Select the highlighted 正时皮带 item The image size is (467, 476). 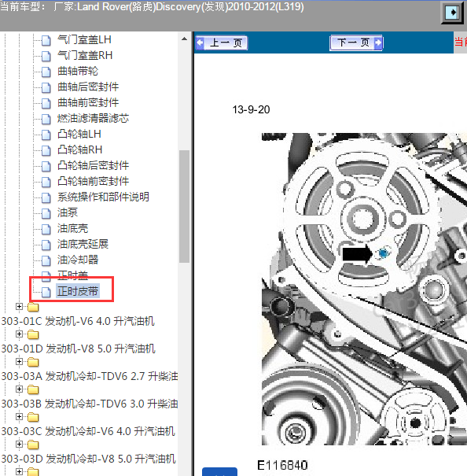click(78, 291)
